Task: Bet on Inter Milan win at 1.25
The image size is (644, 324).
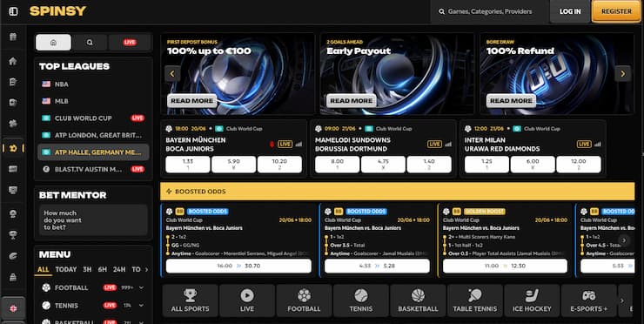Action: tap(486, 165)
